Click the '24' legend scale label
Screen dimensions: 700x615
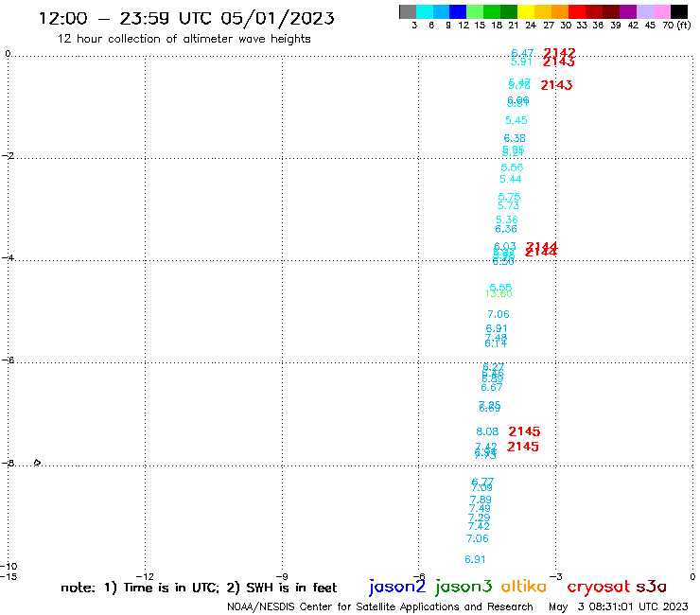pos(531,26)
